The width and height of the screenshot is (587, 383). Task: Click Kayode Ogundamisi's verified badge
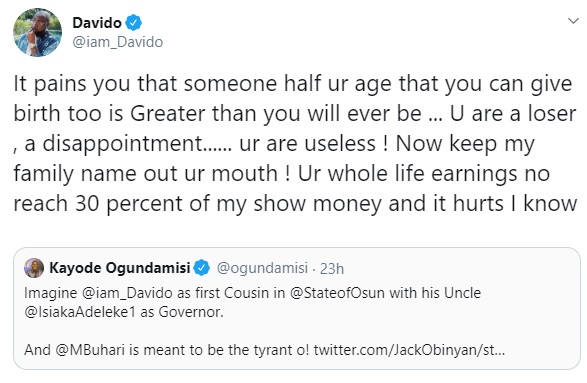coord(202,268)
